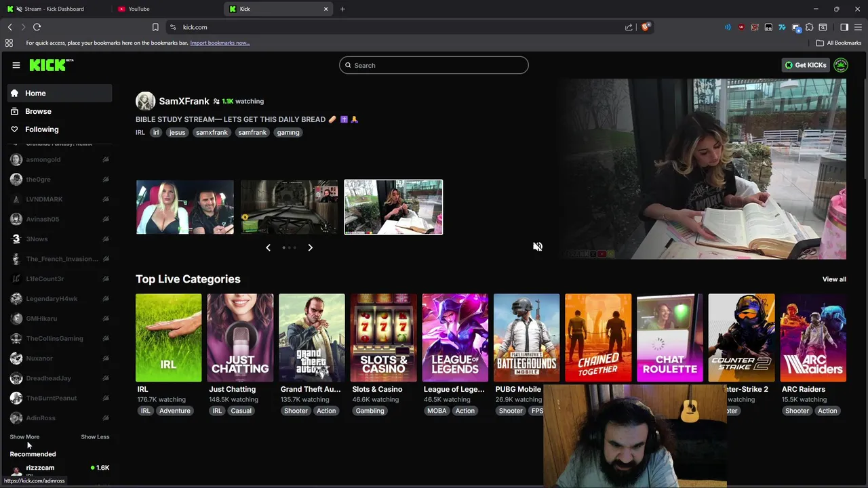The image size is (868, 488).
Task: Open the tab search extension icon
Action: click(x=823, y=27)
